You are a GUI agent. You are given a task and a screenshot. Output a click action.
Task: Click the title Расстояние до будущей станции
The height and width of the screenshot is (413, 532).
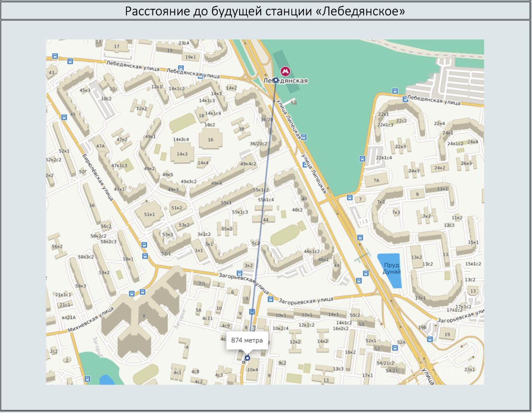coord(265,10)
